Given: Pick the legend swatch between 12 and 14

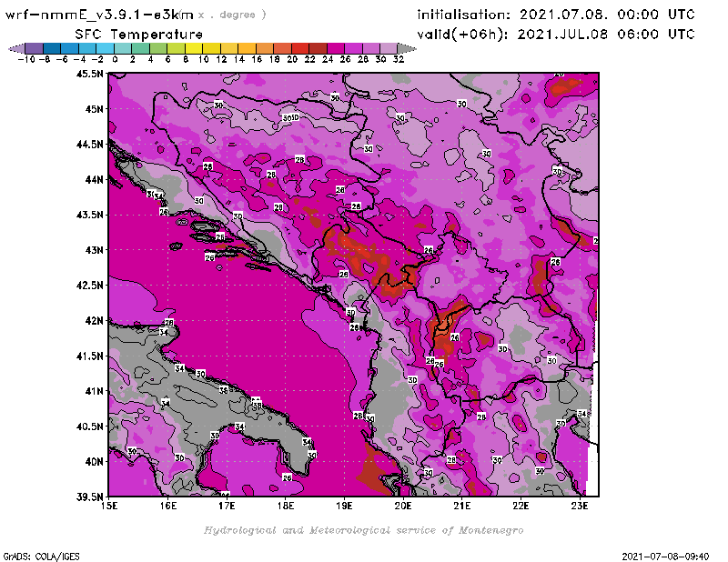Looking at the screenshot, I should [x=229, y=49].
